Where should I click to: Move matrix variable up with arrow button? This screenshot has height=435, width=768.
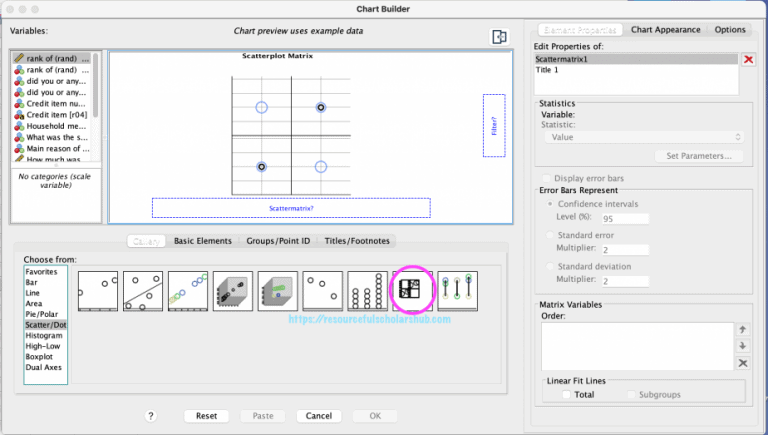tap(742, 329)
